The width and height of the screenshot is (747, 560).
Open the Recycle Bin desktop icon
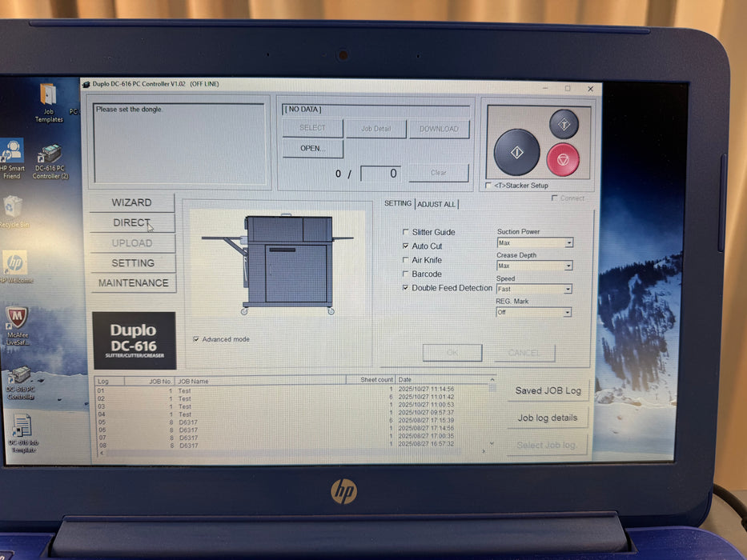click(14, 210)
